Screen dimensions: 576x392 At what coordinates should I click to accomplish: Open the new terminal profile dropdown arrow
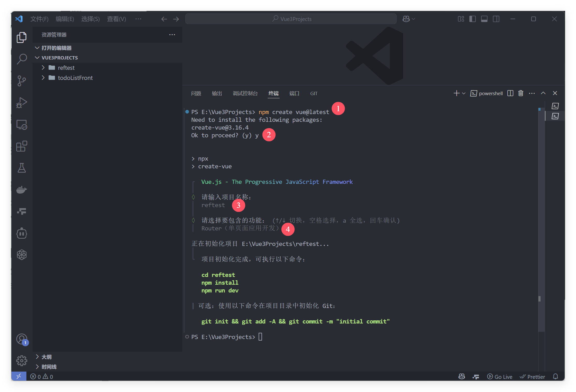point(464,93)
